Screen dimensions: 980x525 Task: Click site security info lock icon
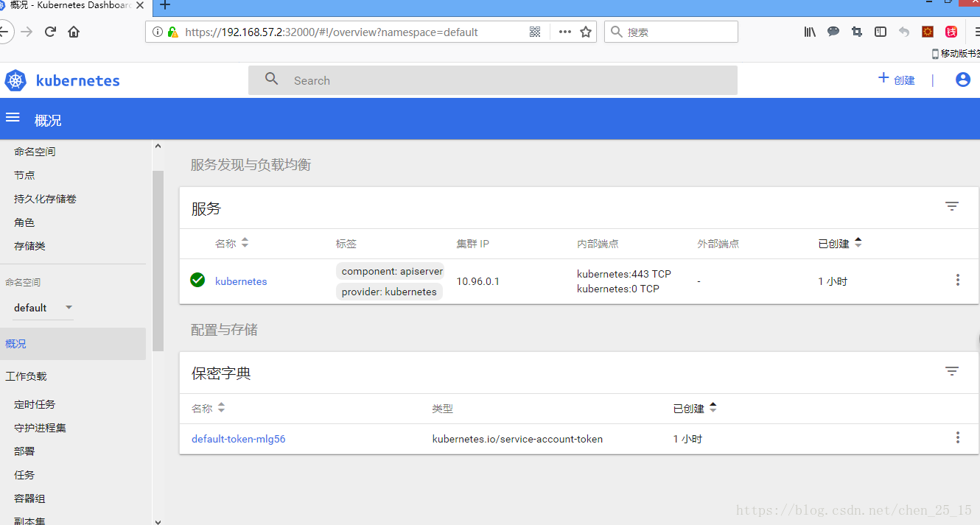click(x=173, y=32)
